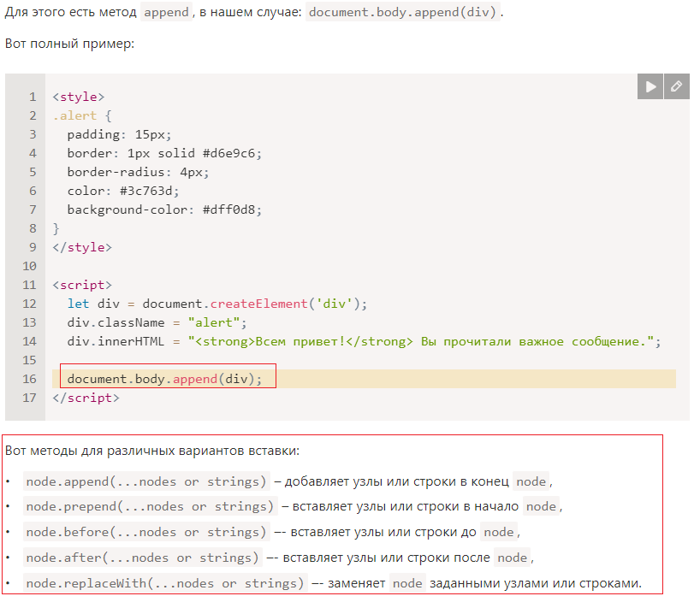Screen dimensions: 700x602
Task: Click the trailing 'node' code in the before row
Action: 499,532
